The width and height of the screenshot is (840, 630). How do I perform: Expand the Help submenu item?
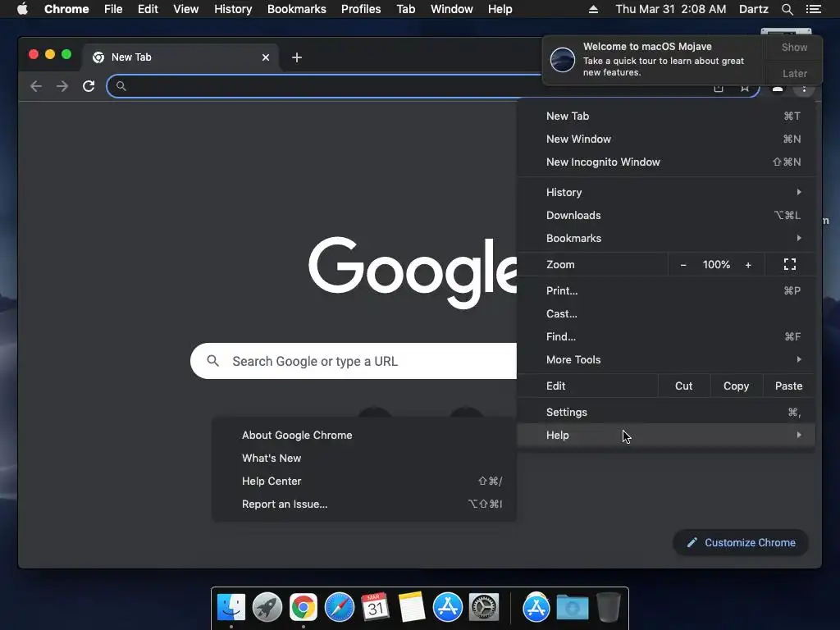click(666, 435)
